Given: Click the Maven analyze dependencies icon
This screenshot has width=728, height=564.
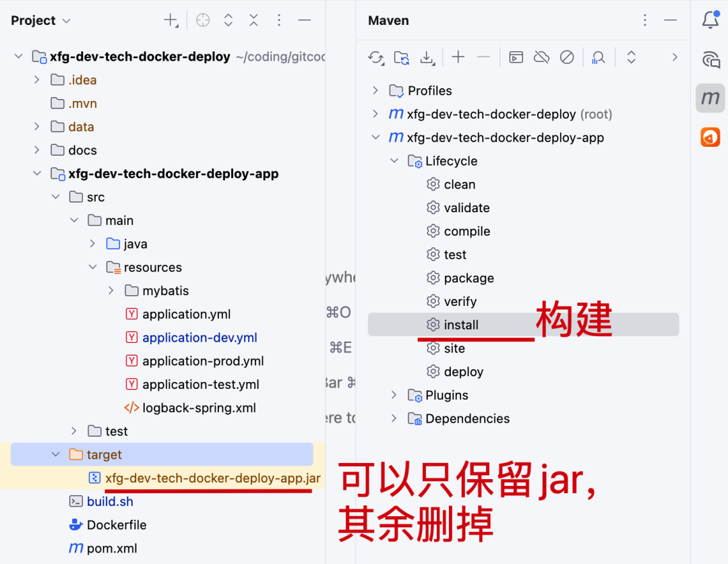Looking at the screenshot, I should click(x=598, y=57).
